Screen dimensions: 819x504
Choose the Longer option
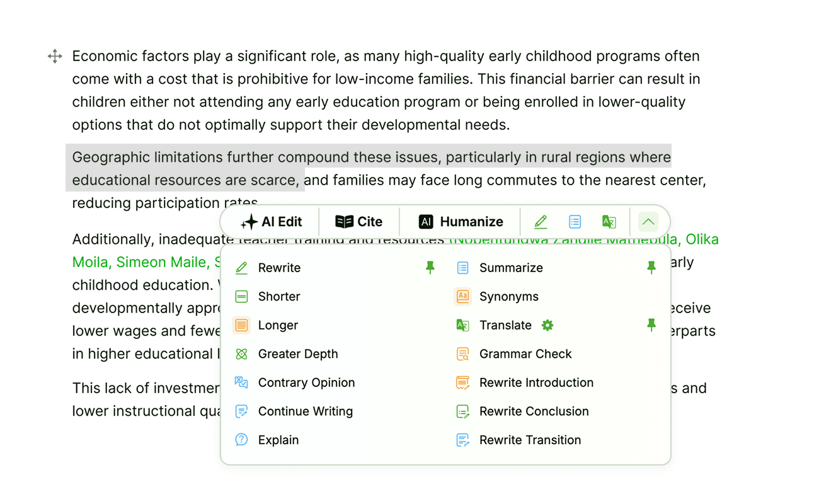pos(277,326)
